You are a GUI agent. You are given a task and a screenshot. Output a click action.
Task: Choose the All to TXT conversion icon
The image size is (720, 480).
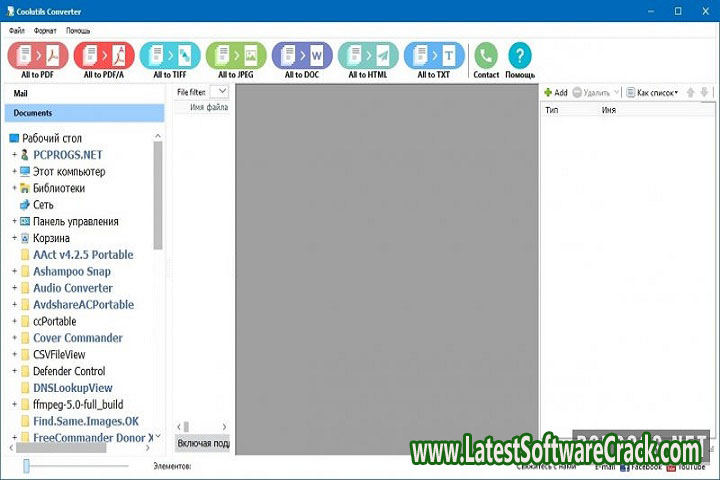[x=434, y=56]
